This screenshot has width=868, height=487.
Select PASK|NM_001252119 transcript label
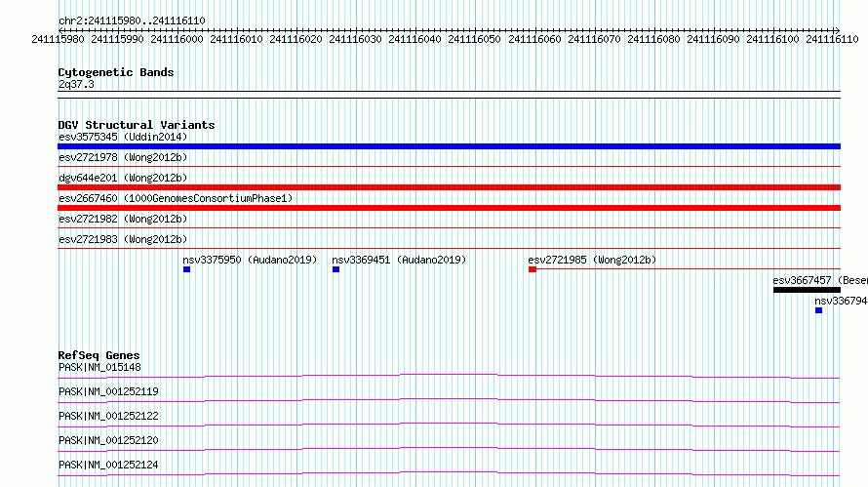pos(108,391)
